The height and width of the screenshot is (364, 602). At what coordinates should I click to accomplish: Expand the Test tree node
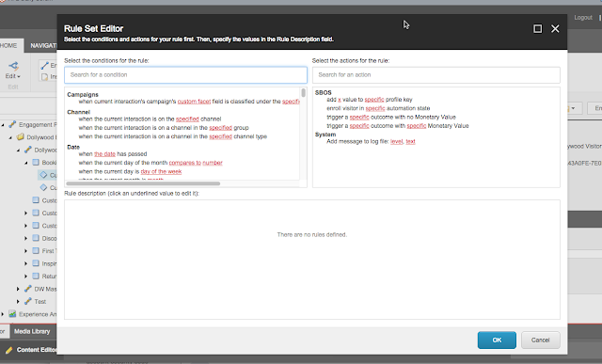tap(18, 301)
